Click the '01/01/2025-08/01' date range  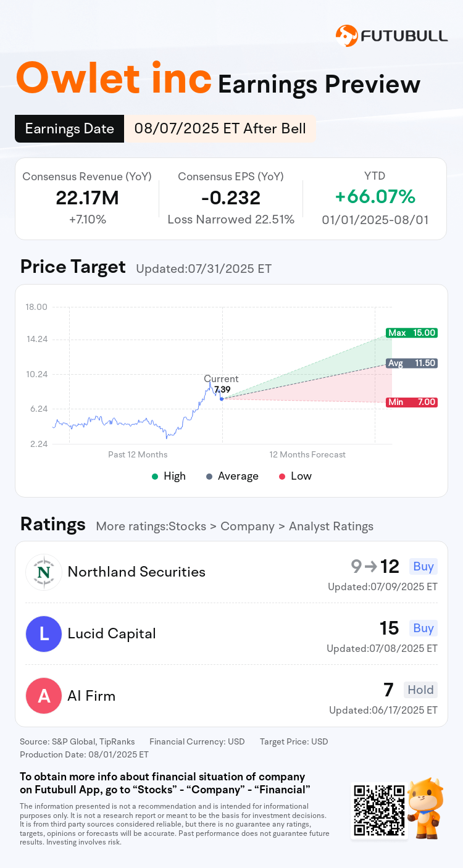tap(375, 219)
